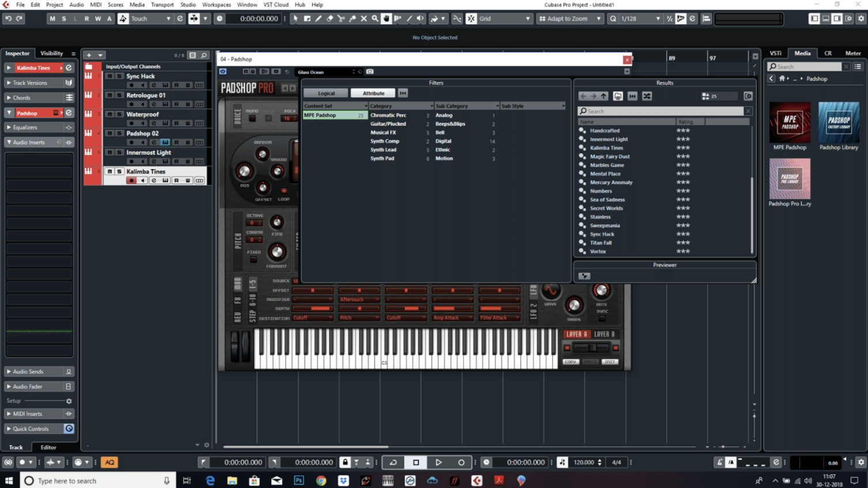Open the Studio menu

(x=188, y=5)
